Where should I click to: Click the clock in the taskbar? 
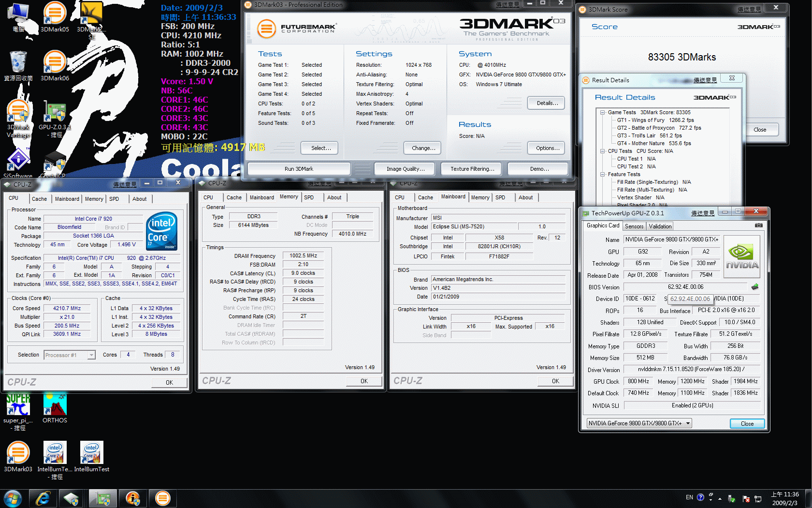[785, 498]
